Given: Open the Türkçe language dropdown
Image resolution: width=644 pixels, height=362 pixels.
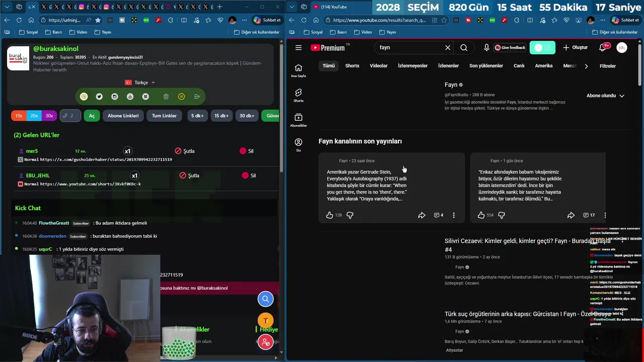Looking at the screenshot, I should tap(140, 82).
